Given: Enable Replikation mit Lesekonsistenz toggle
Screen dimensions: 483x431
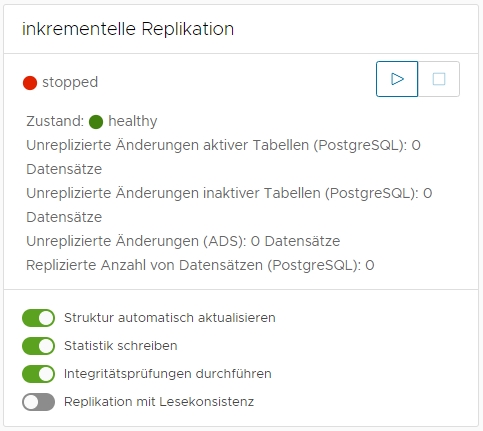Looking at the screenshot, I should pyautogui.click(x=38, y=402).
